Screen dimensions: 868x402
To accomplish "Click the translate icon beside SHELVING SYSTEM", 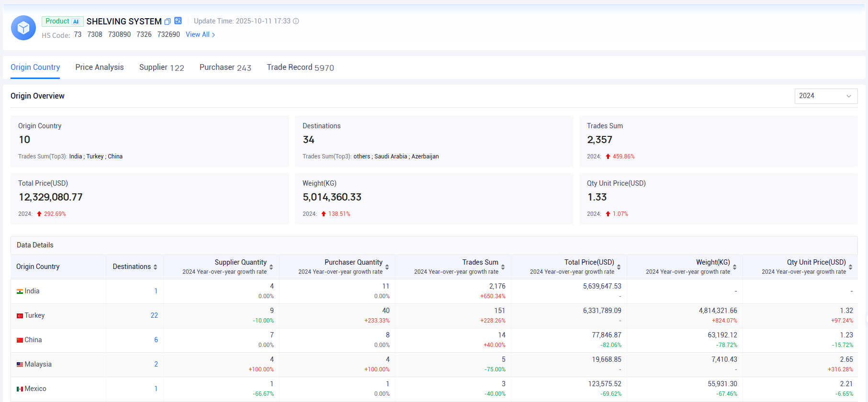I will [x=178, y=21].
